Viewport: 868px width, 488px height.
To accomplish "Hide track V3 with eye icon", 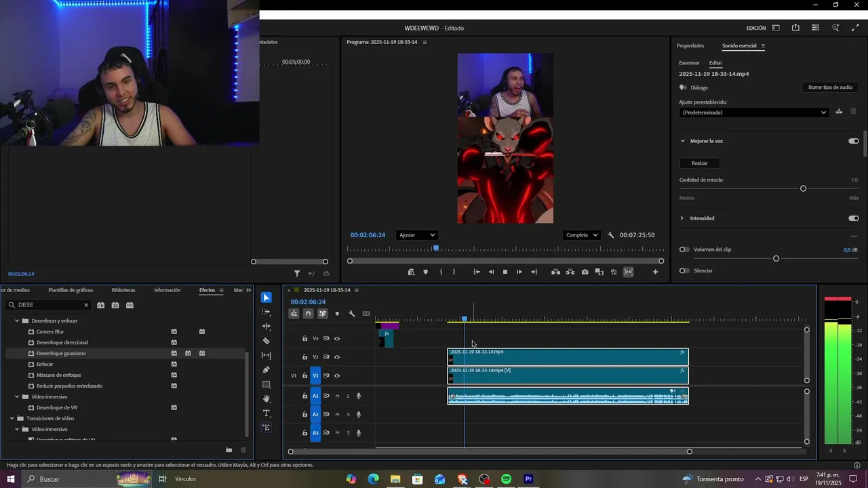I will point(337,338).
